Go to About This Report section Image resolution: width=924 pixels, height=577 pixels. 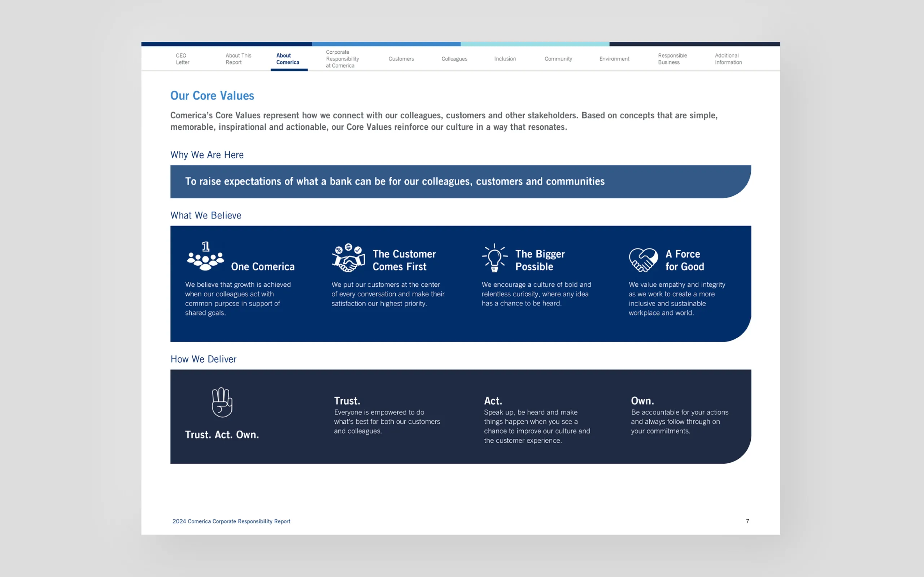pos(238,59)
